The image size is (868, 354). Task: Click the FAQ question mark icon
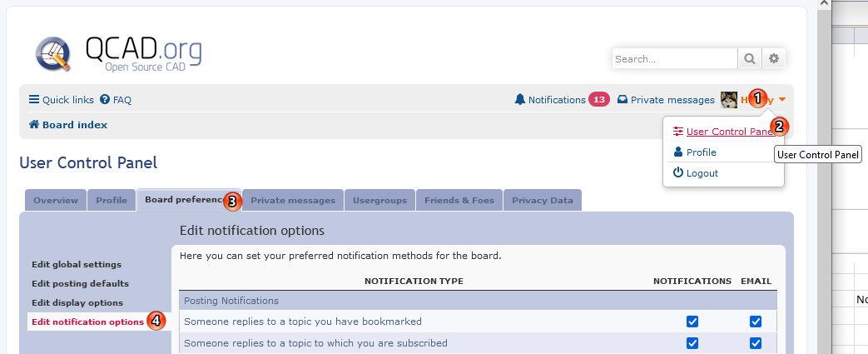tap(105, 100)
